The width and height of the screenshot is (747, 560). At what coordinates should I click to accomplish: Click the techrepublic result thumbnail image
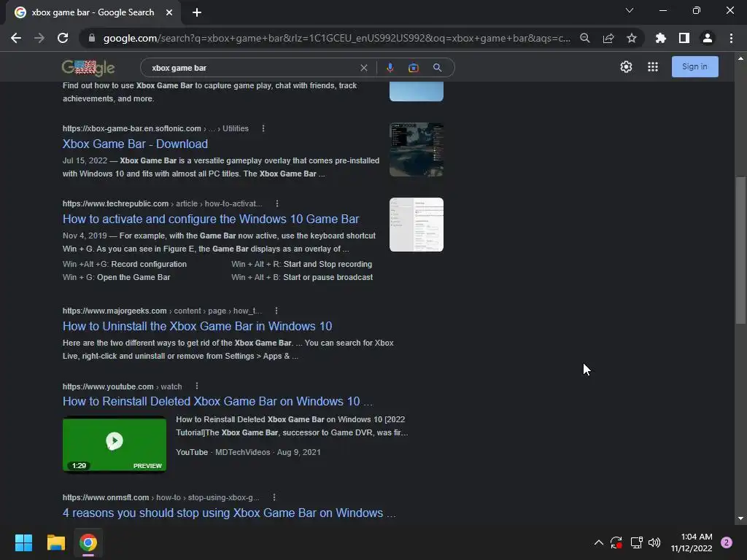click(x=417, y=225)
